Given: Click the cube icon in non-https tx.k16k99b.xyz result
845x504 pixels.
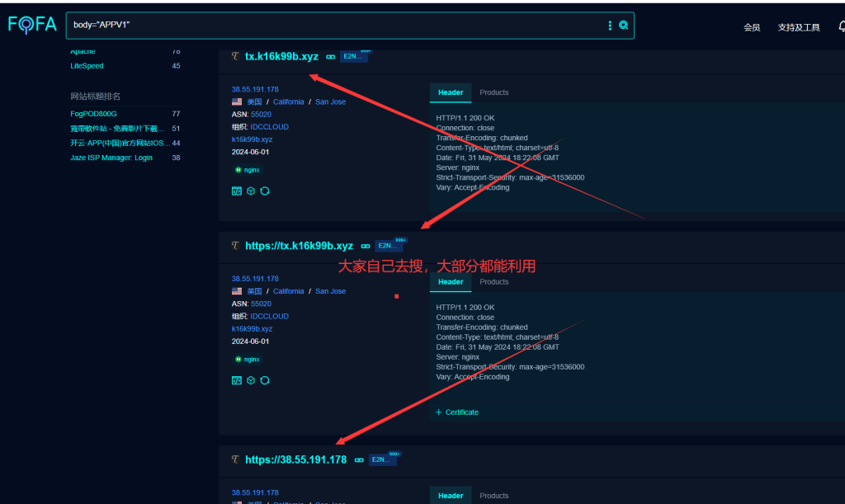Looking at the screenshot, I should coord(251,191).
